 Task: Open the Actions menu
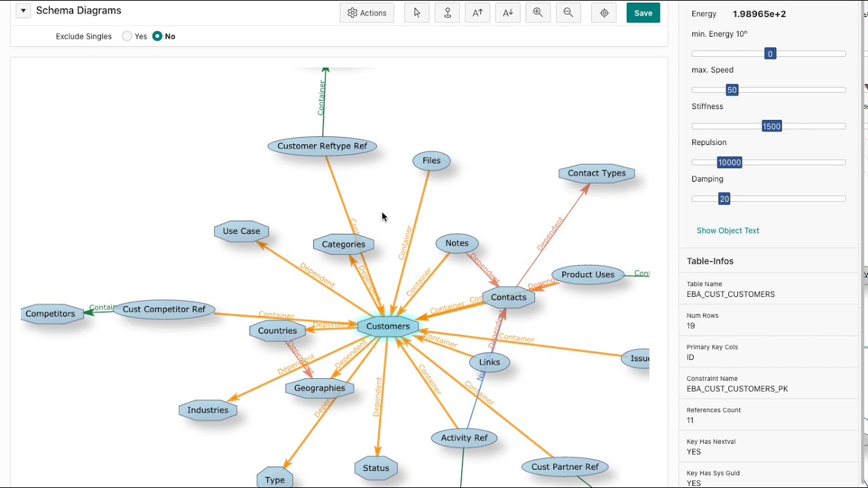(367, 13)
